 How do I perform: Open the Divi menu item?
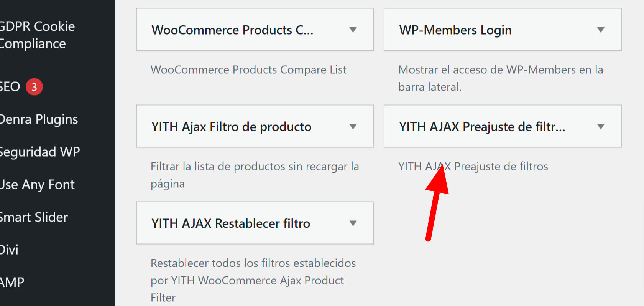coord(9,250)
